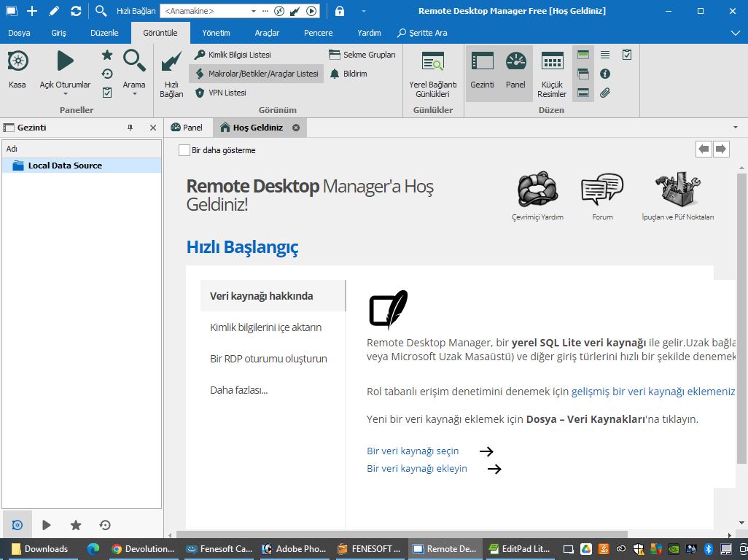Click the vertical scrollbar of welcome page
The width and height of the screenshot is (748, 560).
click(x=741, y=318)
